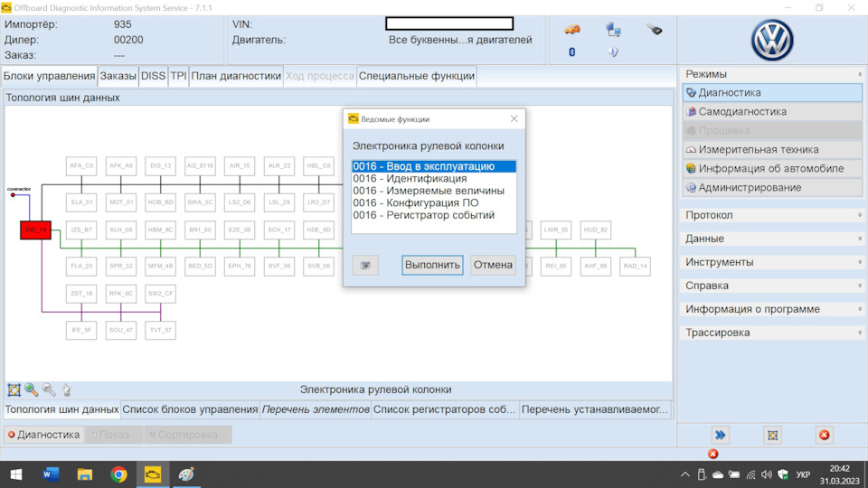
Task: Click fullscreen icon in bottom right panel
Action: pos(773,435)
